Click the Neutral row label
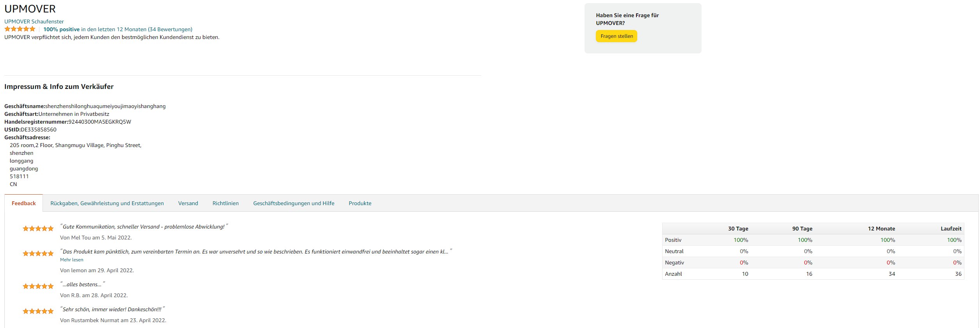This screenshot has height=328, width=980. pyautogui.click(x=674, y=251)
